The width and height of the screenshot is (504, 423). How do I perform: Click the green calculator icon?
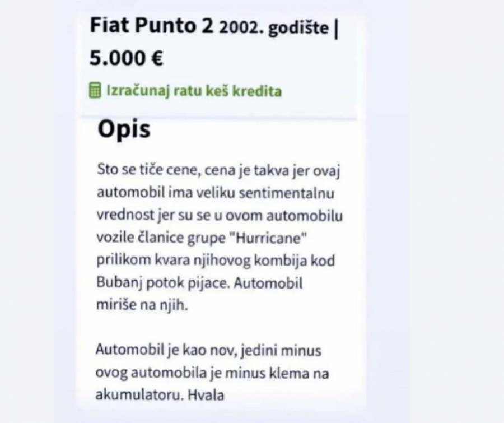pyautogui.click(x=95, y=90)
